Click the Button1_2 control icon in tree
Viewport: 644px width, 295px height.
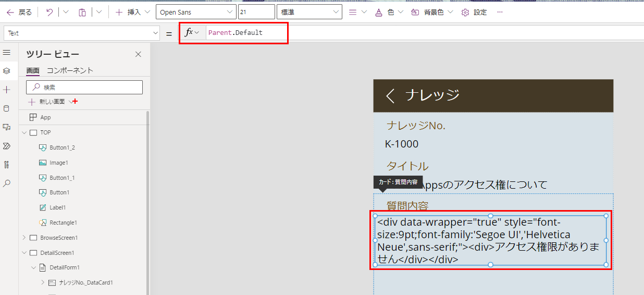[43, 147]
